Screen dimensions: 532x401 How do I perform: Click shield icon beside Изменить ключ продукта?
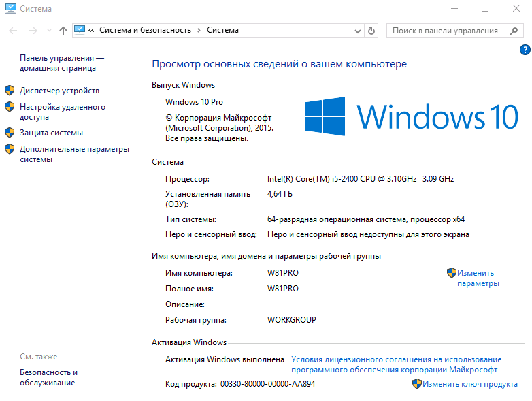[417, 384]
